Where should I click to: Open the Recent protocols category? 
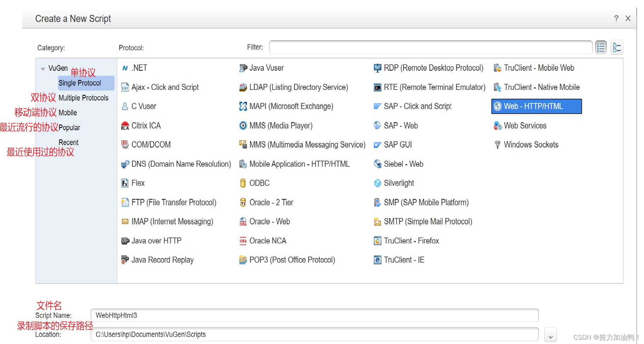click(68, 142)
